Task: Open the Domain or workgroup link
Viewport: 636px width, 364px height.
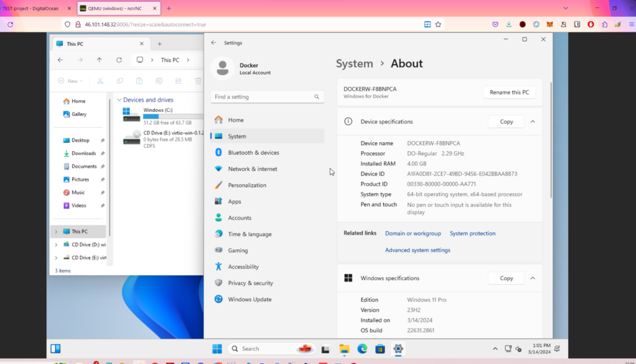Action: coord(413,234)
